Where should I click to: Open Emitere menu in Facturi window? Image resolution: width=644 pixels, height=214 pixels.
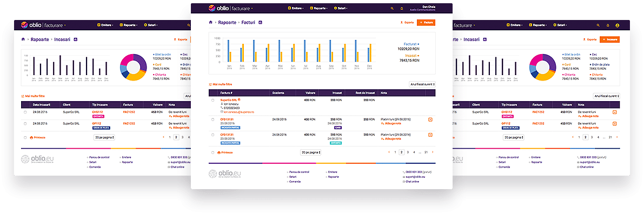(296, 8)
